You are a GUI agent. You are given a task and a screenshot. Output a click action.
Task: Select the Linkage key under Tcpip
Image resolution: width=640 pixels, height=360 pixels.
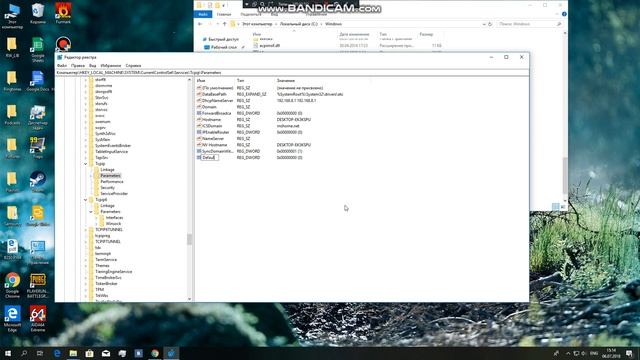107,170
